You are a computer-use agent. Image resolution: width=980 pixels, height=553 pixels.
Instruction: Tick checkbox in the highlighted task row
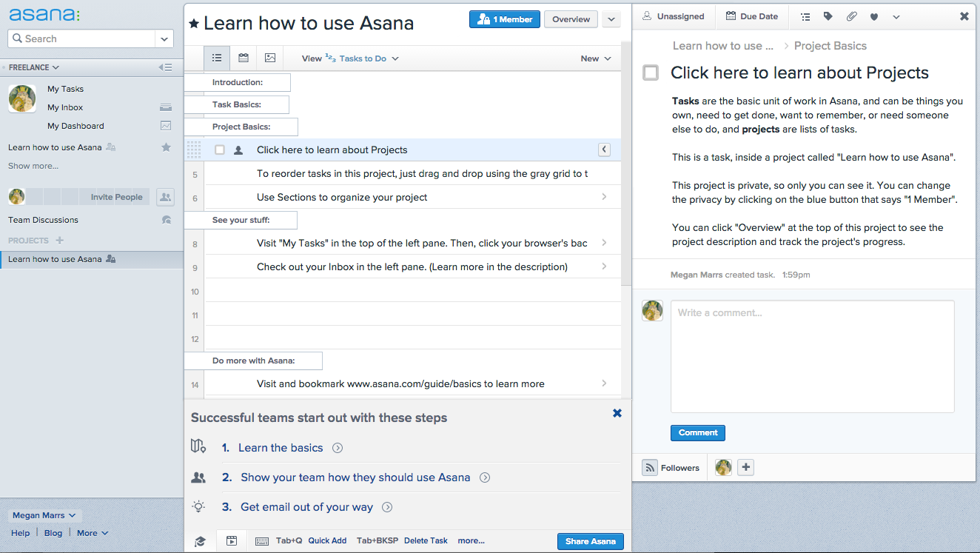(x=220, y=150)
